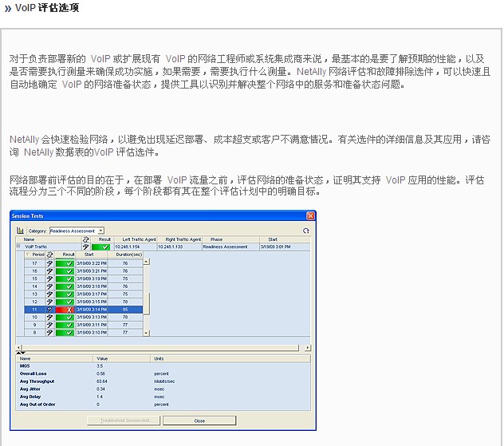This screenshot has width=504, height=446.
Task: Click the bar chart icon beside Category
Action: [21, 231]
